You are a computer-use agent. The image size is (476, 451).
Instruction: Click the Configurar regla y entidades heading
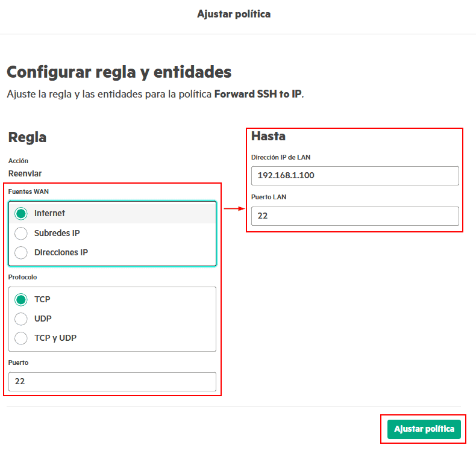(119, 72)
